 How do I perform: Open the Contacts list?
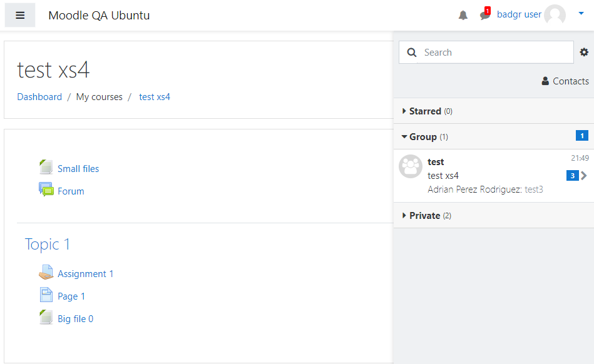coord(565,81)
